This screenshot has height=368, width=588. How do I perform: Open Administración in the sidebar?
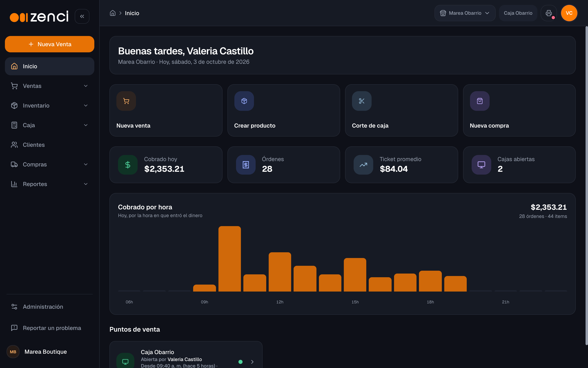point(50,307)
